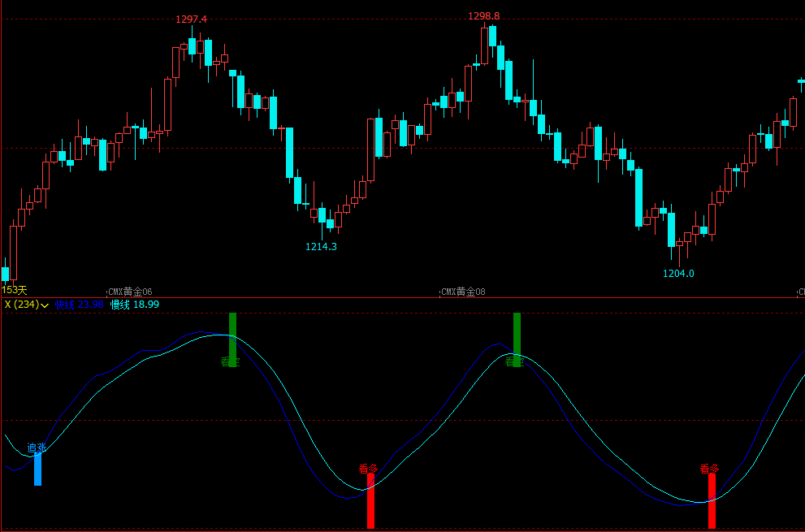This screenshot has width=805, height=532.
Task: Click the 看空 green bar after the 1297.4 peak
Action: coord(232,340)
